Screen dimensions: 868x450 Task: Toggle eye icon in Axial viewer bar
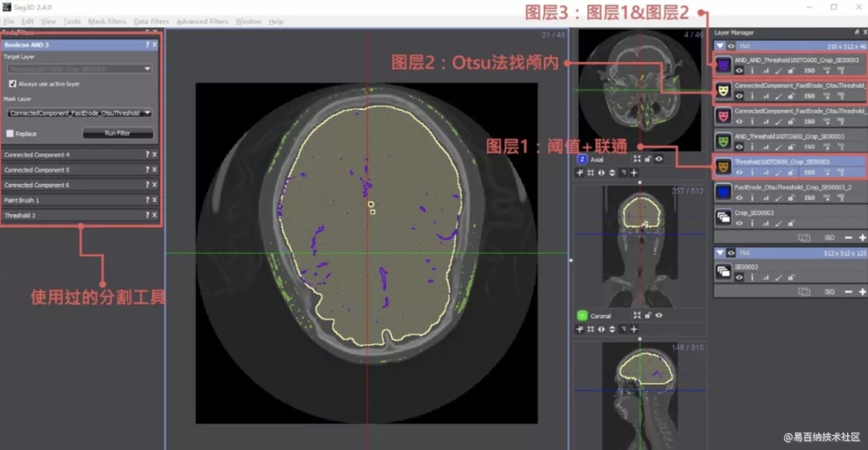tap(659, 159)
